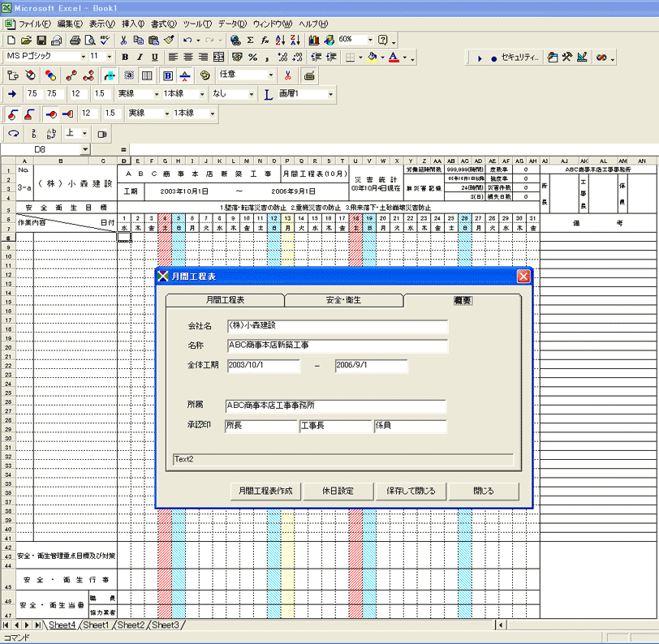
Task: Click the Copy icon
Action: 138,40
